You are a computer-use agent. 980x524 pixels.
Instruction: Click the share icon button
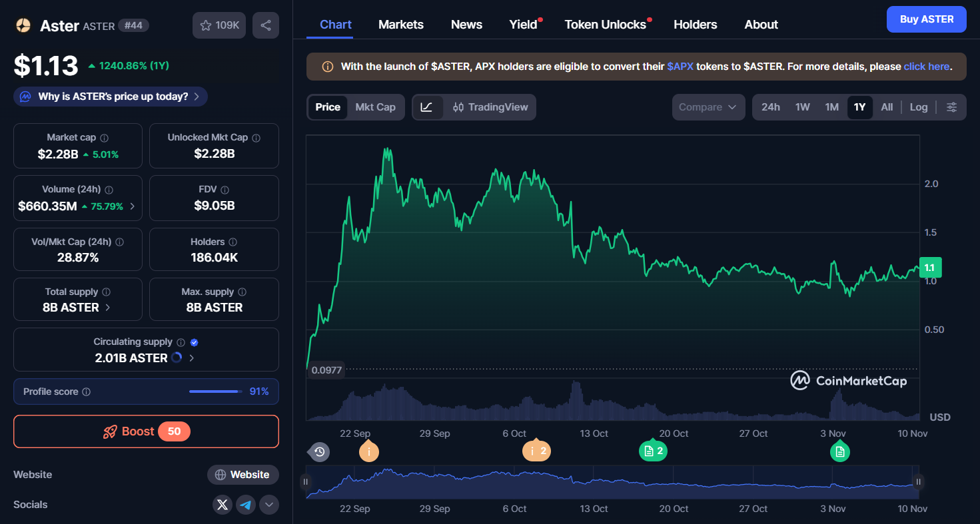[x=265, y=25]
